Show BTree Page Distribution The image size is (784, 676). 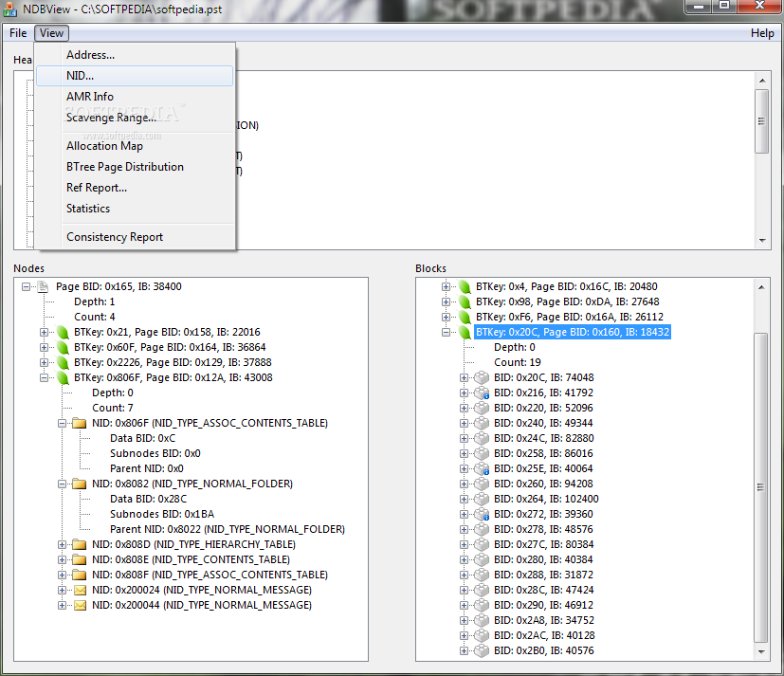135,167
